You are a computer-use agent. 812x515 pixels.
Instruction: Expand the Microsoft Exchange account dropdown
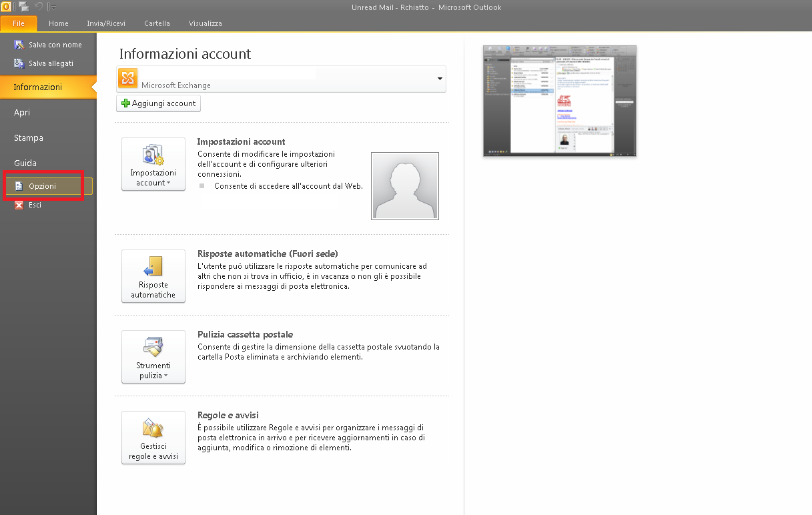coord(440,79)
